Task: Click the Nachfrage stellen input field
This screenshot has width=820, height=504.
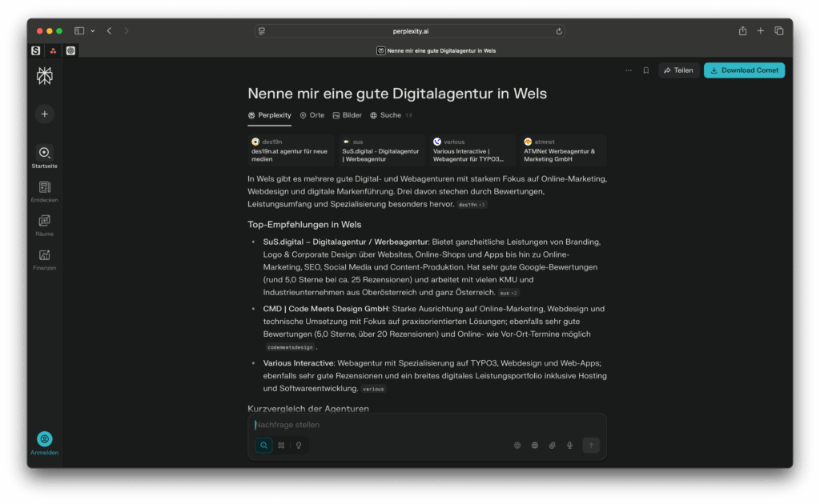Action: [424, 425]
